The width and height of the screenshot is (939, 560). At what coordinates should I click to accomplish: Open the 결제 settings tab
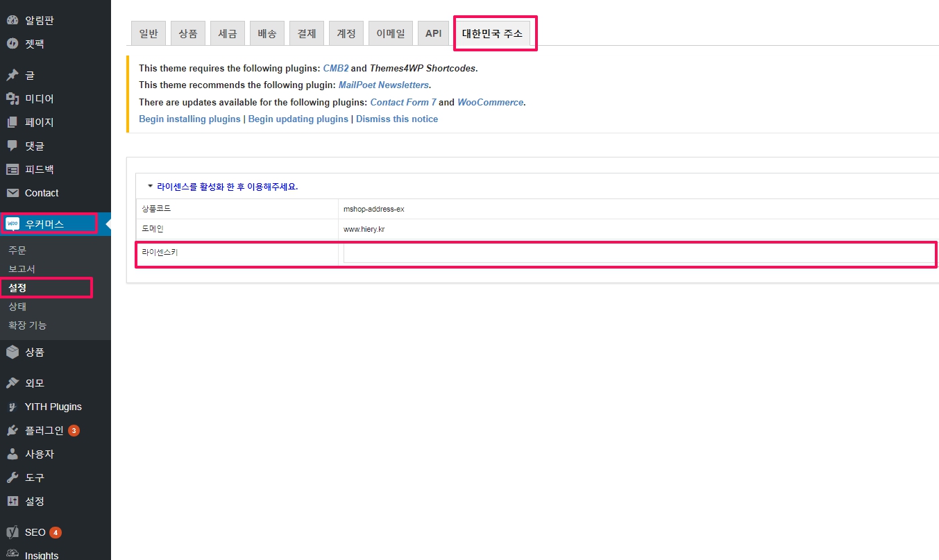[x=307, y=33]
